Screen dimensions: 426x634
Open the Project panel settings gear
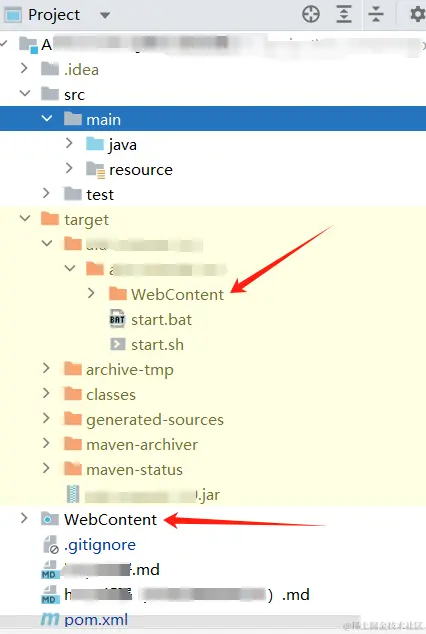coord(418,15)
